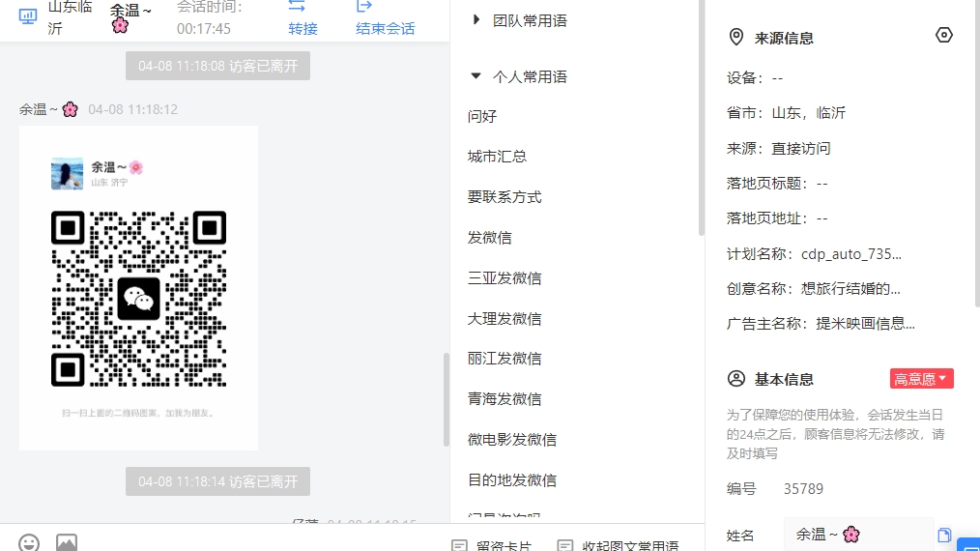Click the 创意名称 想旅行结婚的... value

click(x=850, y=289)
